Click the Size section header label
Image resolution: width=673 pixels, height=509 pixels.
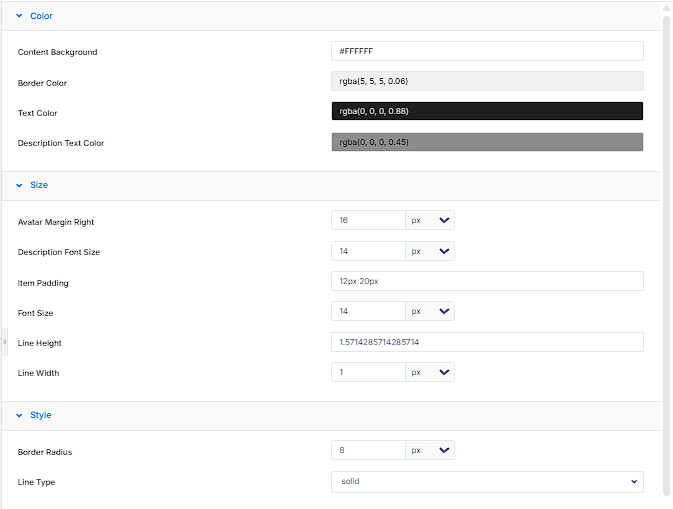pyautogui.click(x=39, y=185)
